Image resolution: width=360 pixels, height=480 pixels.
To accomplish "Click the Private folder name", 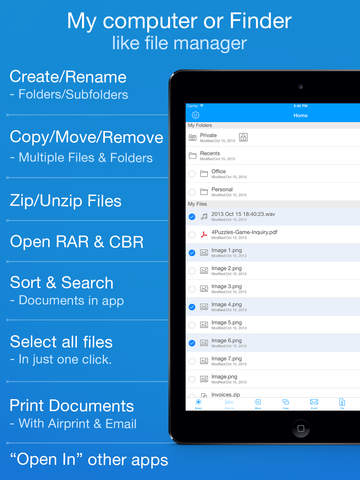I will click(x=208, y=135).
